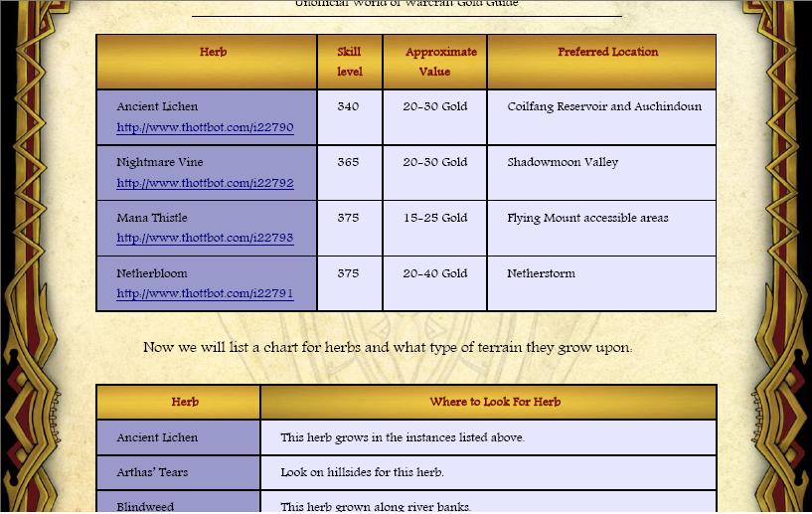Viewport: 812px width, 514px height.
Task: Click the Netherstorm location cell
Action: pos(541,274)
